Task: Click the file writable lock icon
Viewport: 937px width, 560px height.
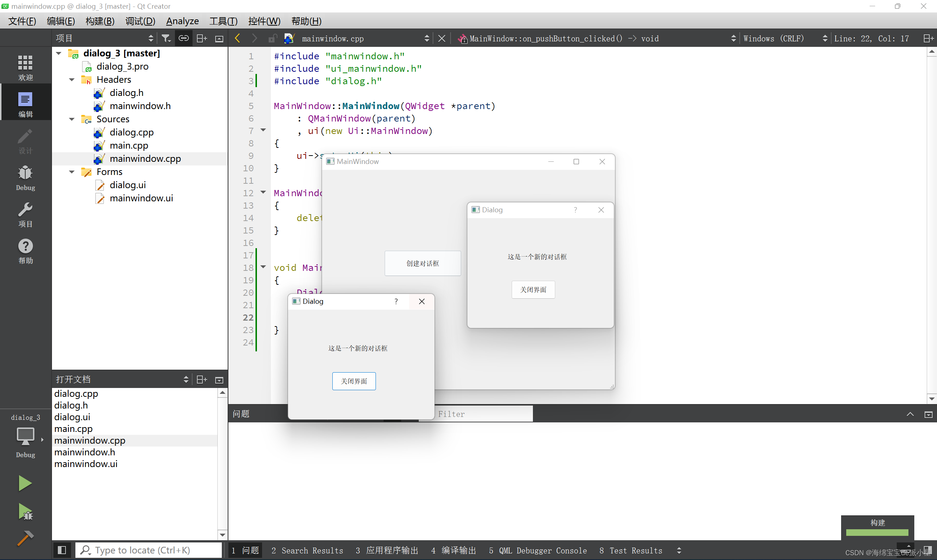Action: click(x=272, y=38)
